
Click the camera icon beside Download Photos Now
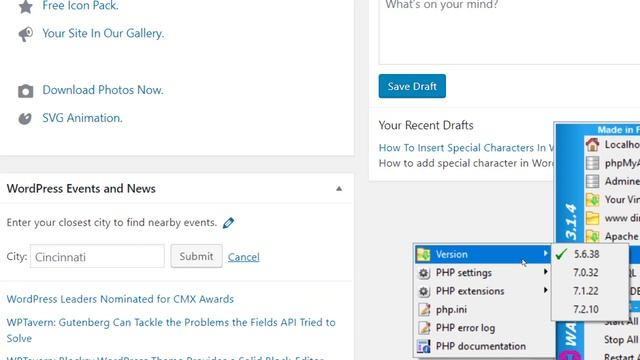coord(25,91)
